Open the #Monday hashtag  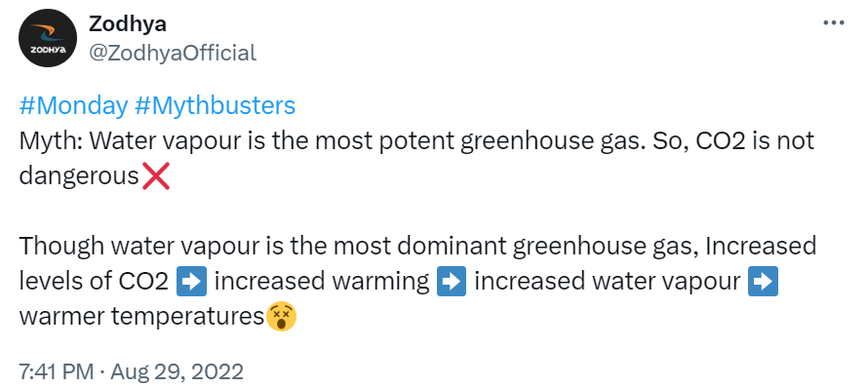73,105
